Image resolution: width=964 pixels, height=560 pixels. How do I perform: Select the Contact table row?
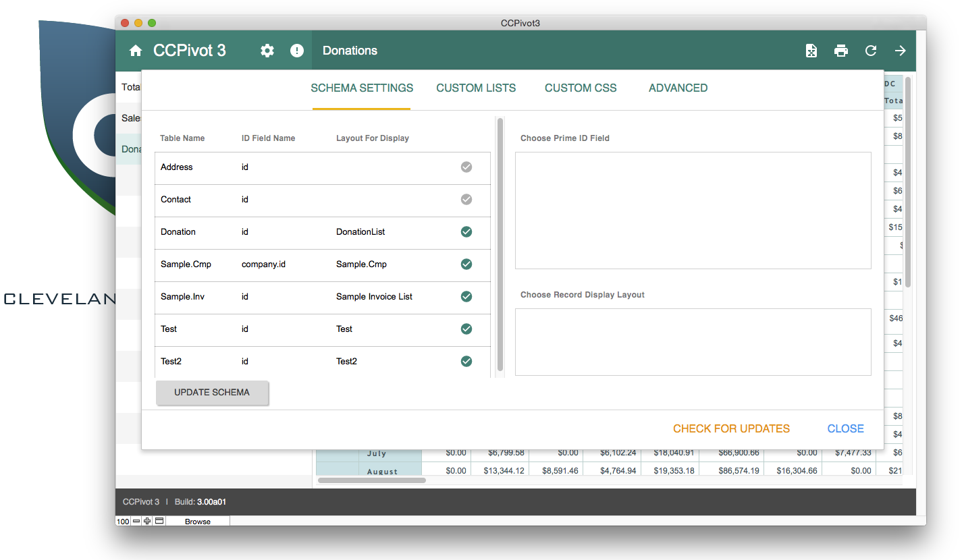coord(323,200)
